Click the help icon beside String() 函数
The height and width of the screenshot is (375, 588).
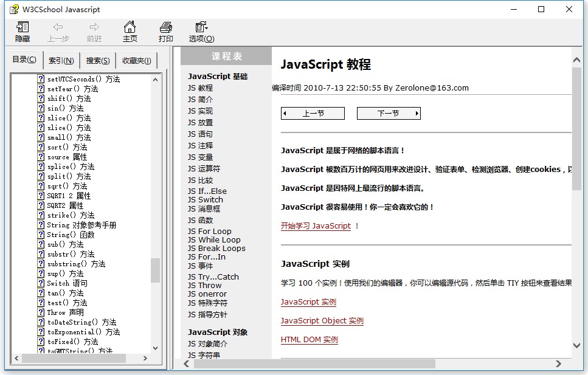(41, 235)
